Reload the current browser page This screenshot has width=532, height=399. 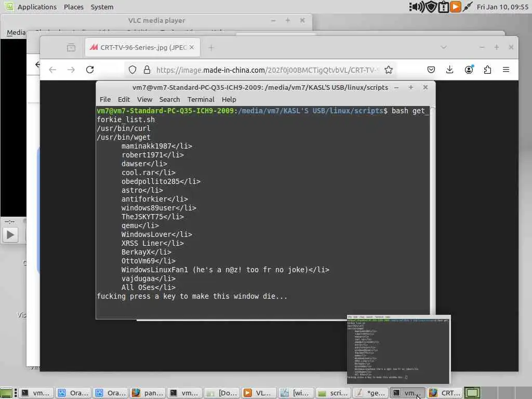click(x=90, y=70)
